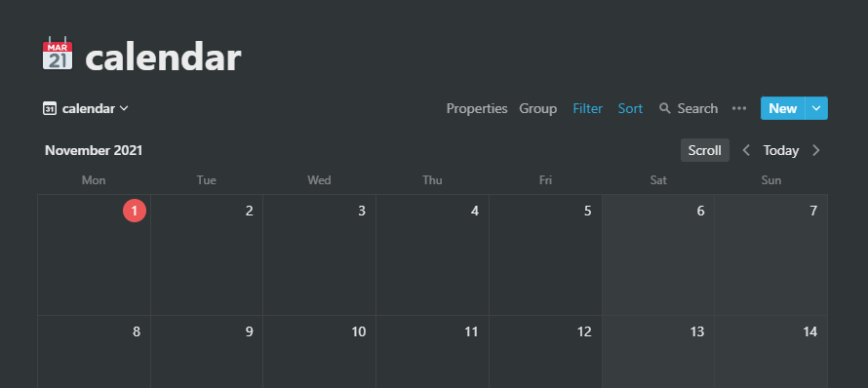Open the Group menu

coord(537,108)
